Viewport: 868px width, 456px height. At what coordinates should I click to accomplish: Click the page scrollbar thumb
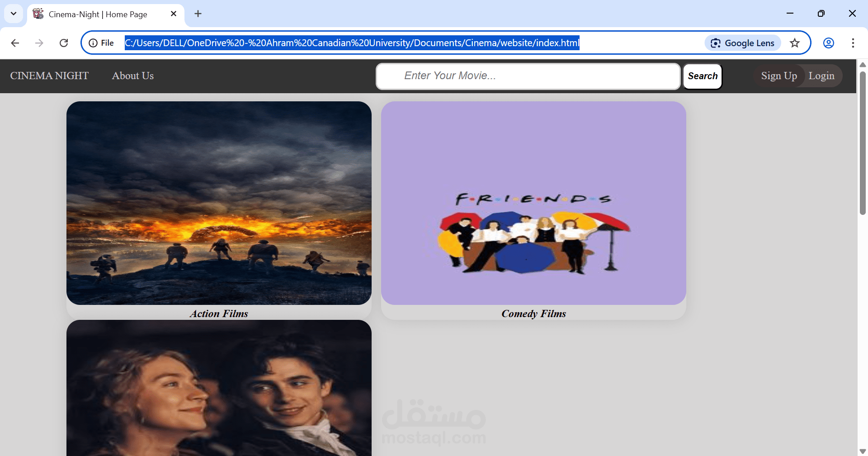coord(863,142)
